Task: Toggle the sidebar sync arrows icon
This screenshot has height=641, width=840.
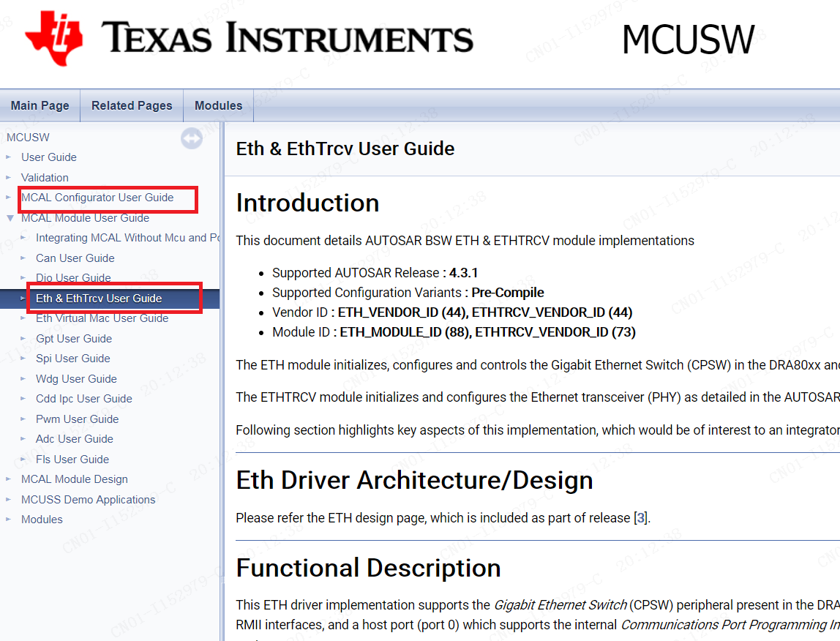Action: 192,138
